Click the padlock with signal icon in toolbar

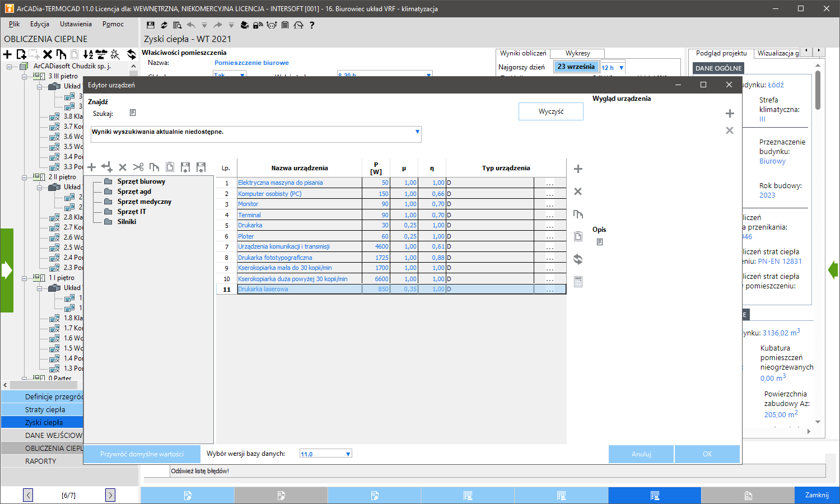tap(258, 25)
